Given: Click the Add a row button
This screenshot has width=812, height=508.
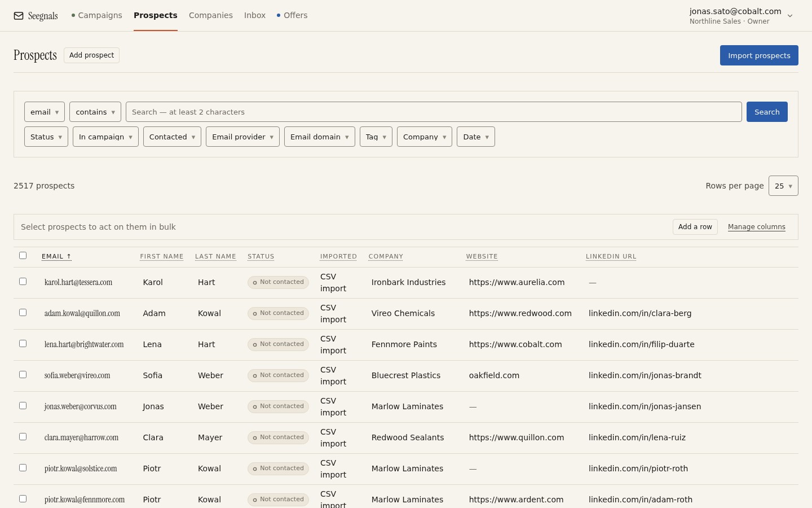Looking at the screenshot, I should coord(695,227).
